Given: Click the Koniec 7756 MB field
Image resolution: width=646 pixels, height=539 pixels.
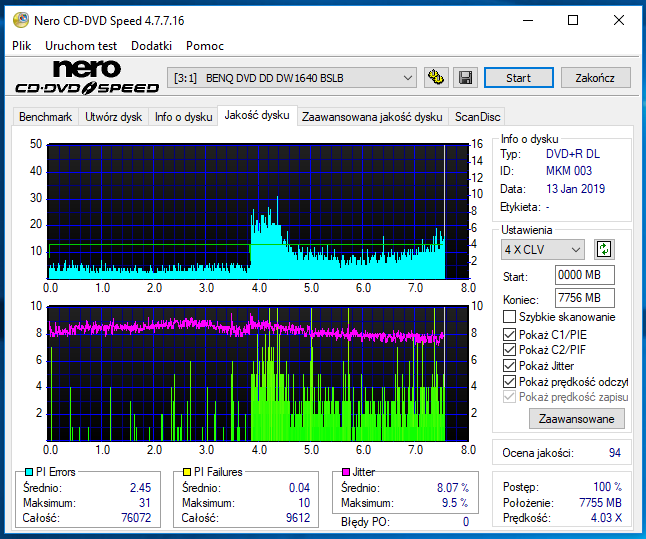Looking at the screenshot, I should point(585,298).
